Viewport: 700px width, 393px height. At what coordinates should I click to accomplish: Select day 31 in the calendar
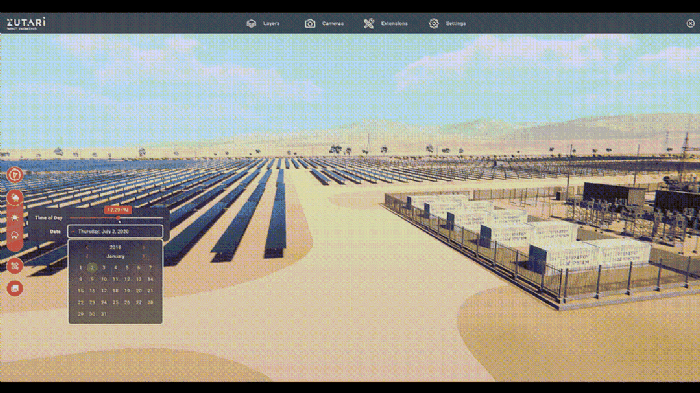click(104, 314)
